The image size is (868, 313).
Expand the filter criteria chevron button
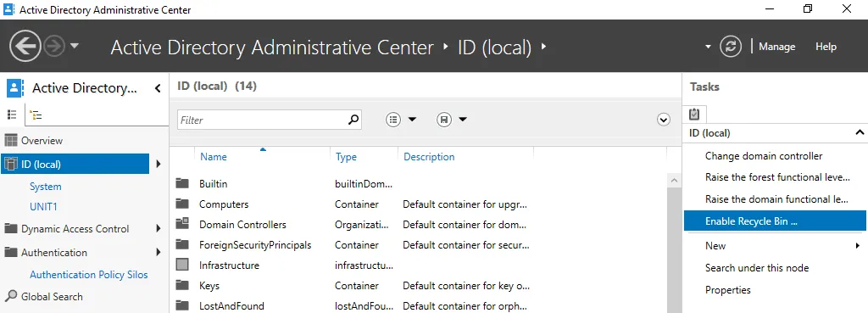[663, 120]
